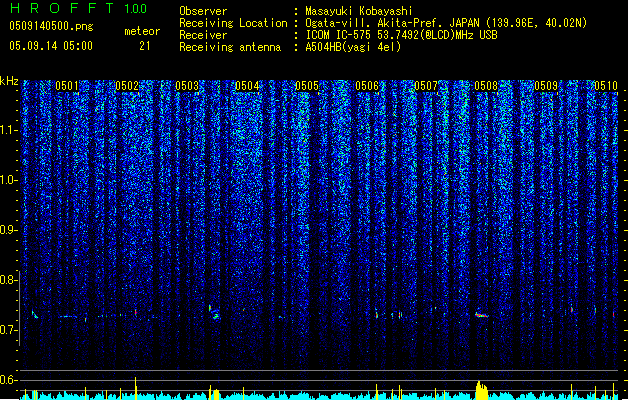Click the 'Receiver' field label
The width and height of the screenshot is (629, 400).
[x=203, y=35]
